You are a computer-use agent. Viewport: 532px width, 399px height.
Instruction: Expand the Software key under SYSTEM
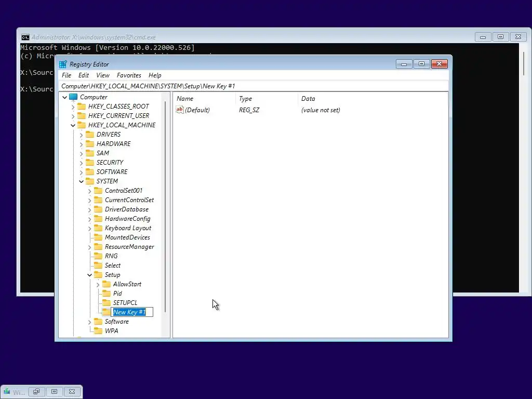point(89,322)
